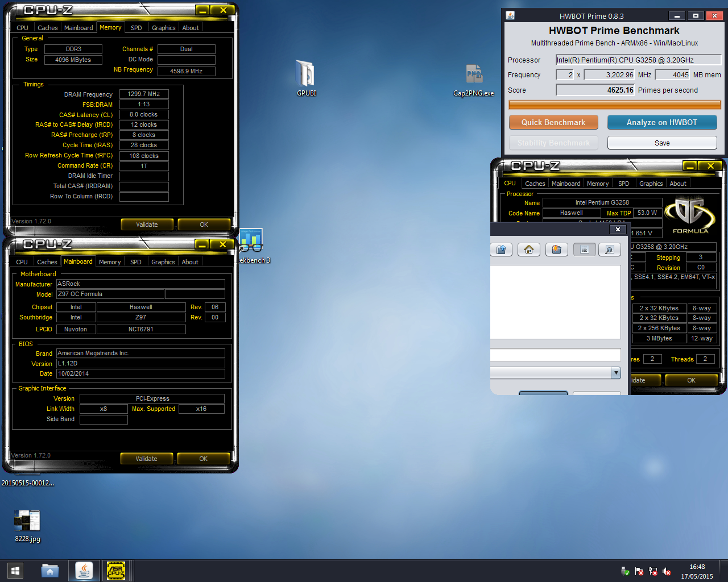Click Analyze on HWBOT button
Image resolution: width=728 pixels, height=582 pixels.
[662, 122]
